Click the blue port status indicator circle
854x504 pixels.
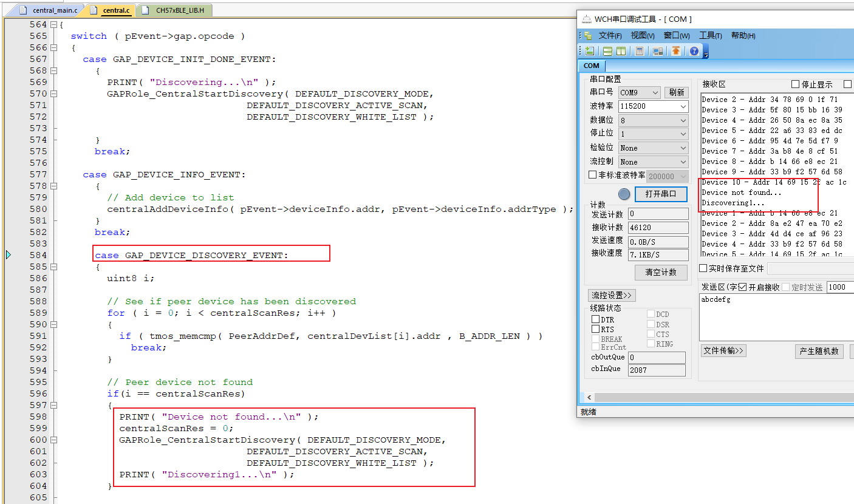pyautogui.click(x=624, y=194)
